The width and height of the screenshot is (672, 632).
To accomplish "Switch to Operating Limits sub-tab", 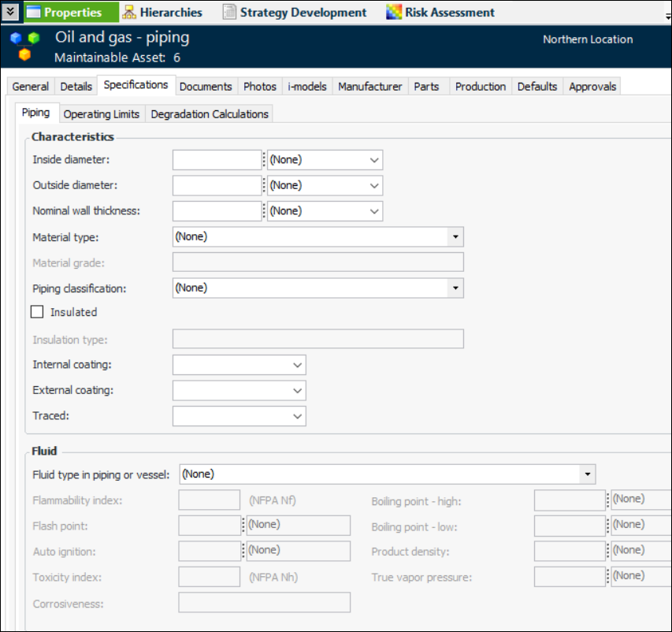I will 102,114.
